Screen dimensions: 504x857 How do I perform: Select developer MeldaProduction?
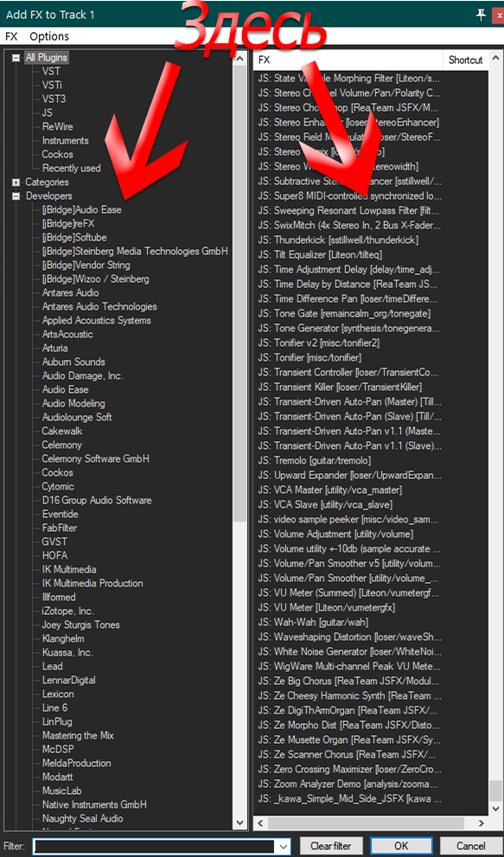coord(77,763)
